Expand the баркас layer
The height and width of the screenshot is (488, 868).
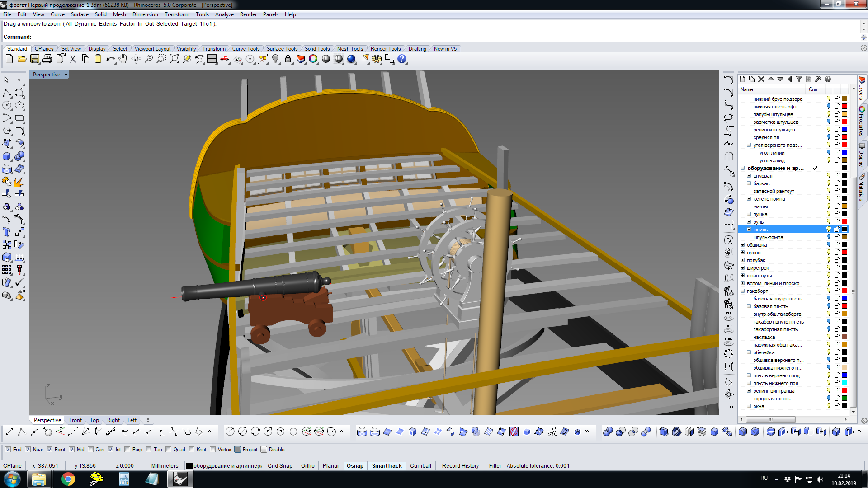pyautogui.click(x=749, y=183)
